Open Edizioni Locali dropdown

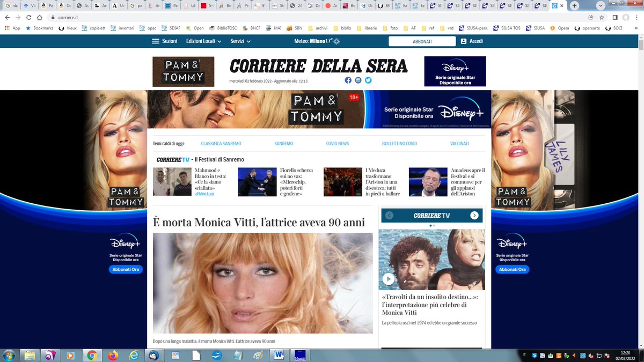pyautogui.click(x=204, y=41)
